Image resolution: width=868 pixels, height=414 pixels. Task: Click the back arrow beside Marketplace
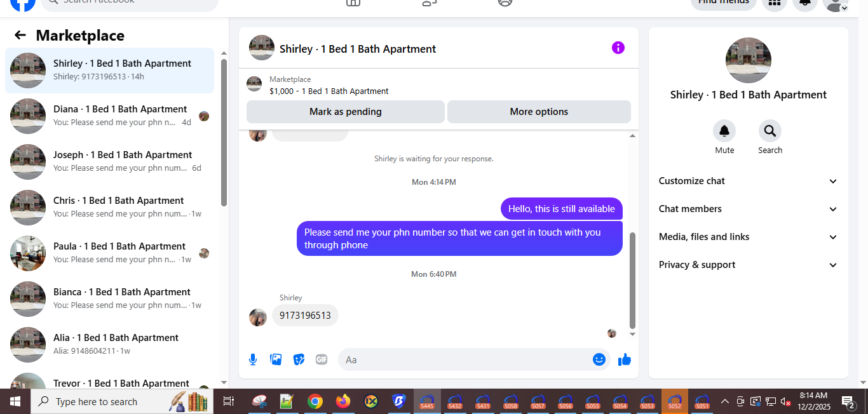pyautogui.click(x=20, y=36)
